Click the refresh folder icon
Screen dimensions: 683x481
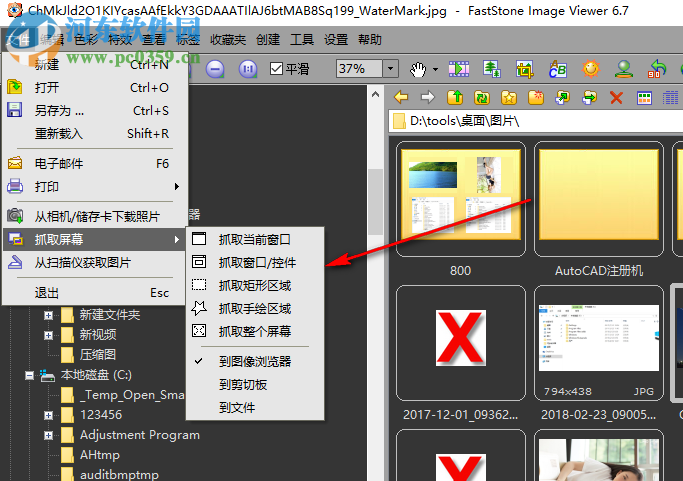(482, 97)
